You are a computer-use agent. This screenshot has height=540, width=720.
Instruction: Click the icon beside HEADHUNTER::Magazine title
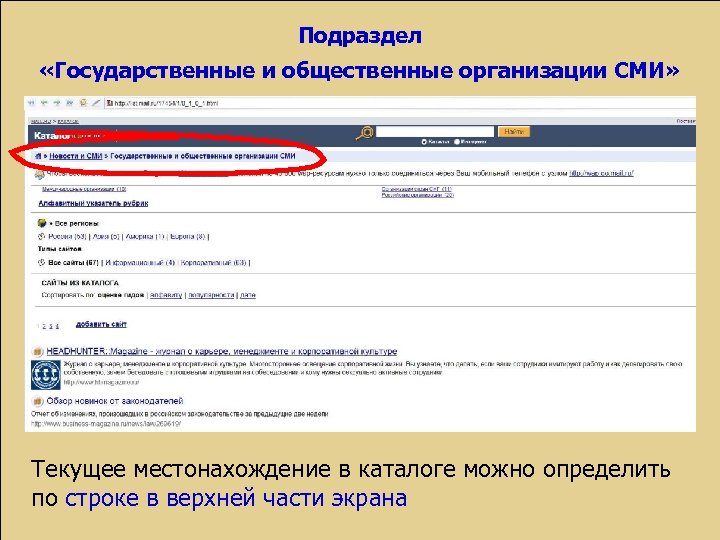pos(38,352)
